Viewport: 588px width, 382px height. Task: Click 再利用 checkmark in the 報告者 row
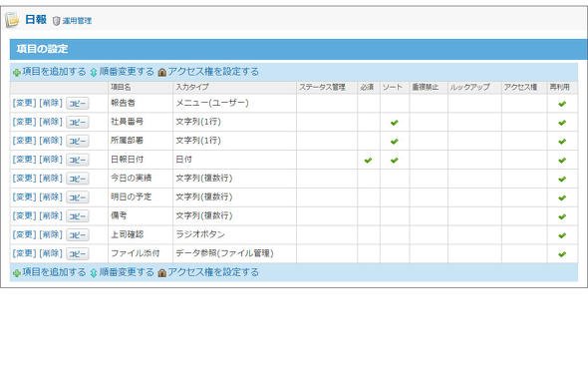(x=562, y=104)
